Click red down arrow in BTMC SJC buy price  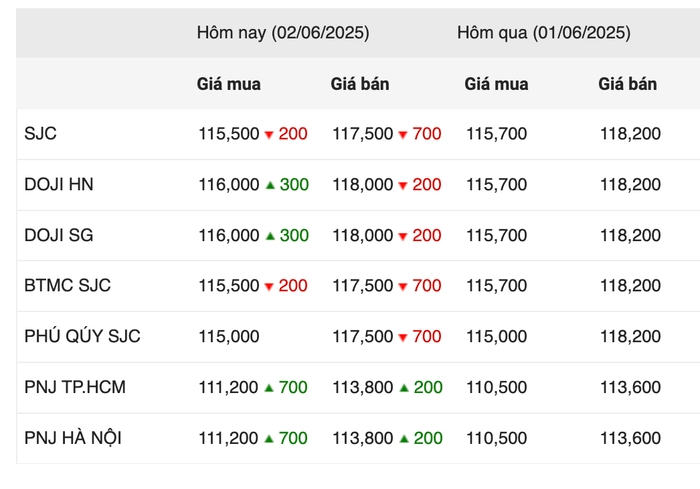click(x=269, y=286)
